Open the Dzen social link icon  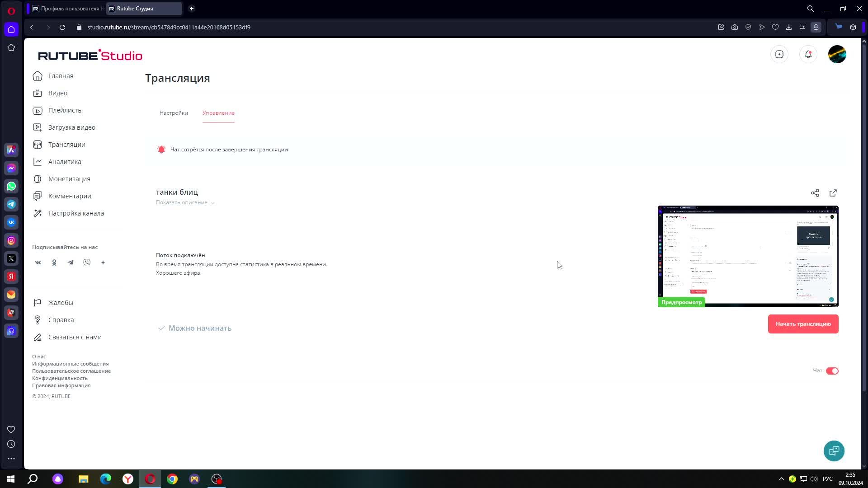103,263
